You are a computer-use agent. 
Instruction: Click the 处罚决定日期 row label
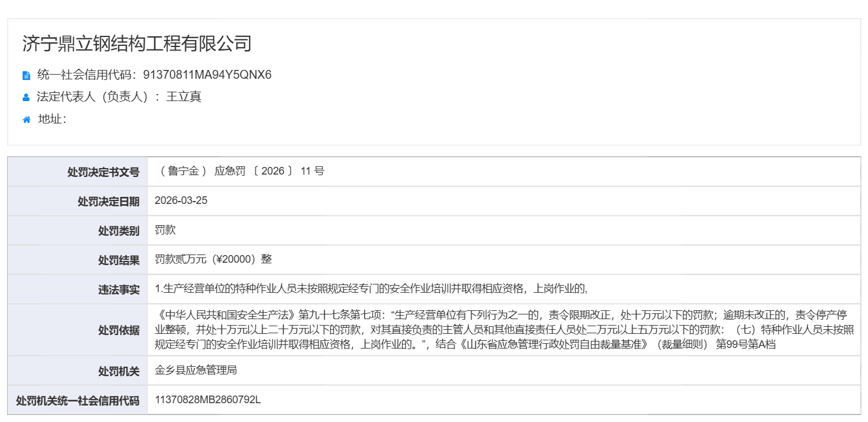pos(108,202)
